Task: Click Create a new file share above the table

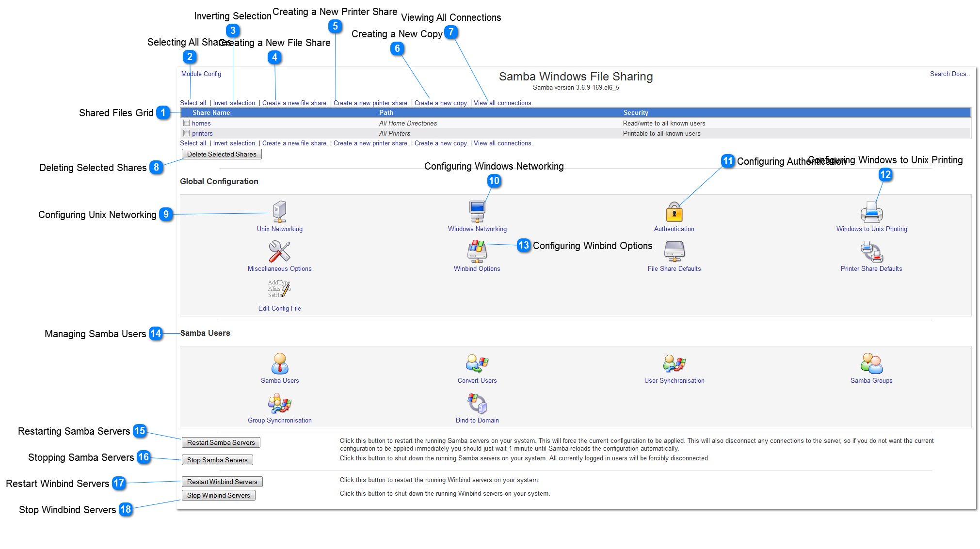Action: pyautogui.click(x=295, y=103)
